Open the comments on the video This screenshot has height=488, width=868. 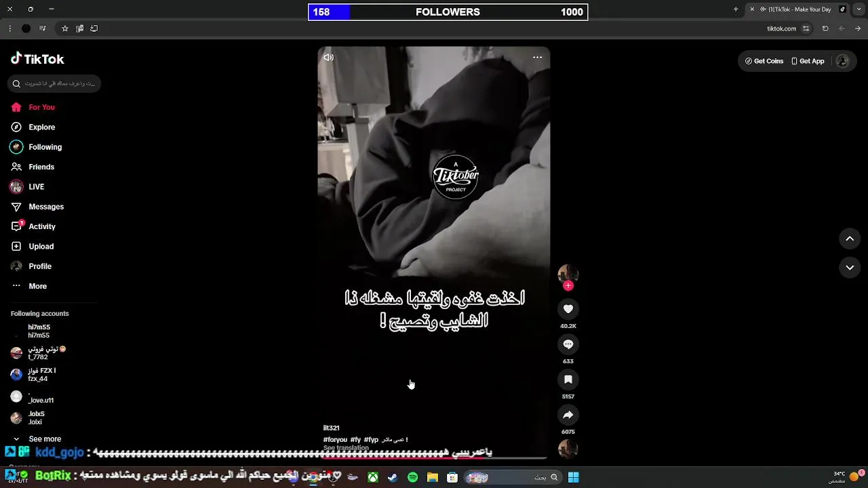tap(568, 344)
